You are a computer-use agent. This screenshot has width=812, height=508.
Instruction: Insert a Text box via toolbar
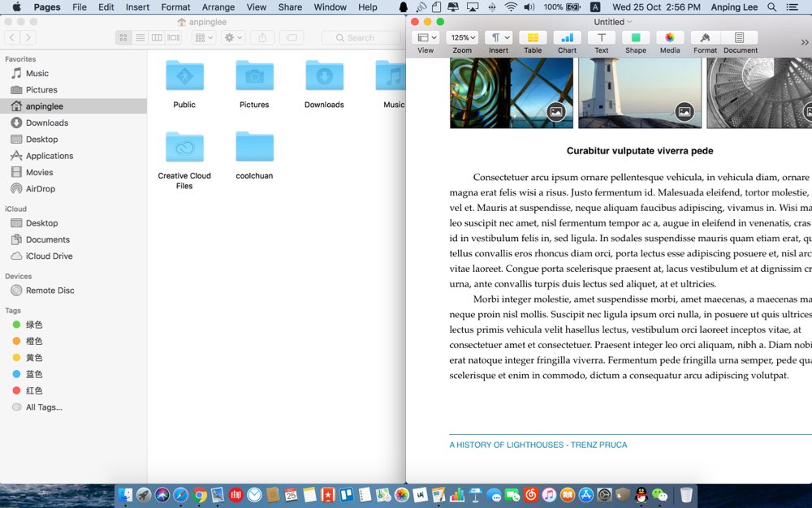(601, 38)
